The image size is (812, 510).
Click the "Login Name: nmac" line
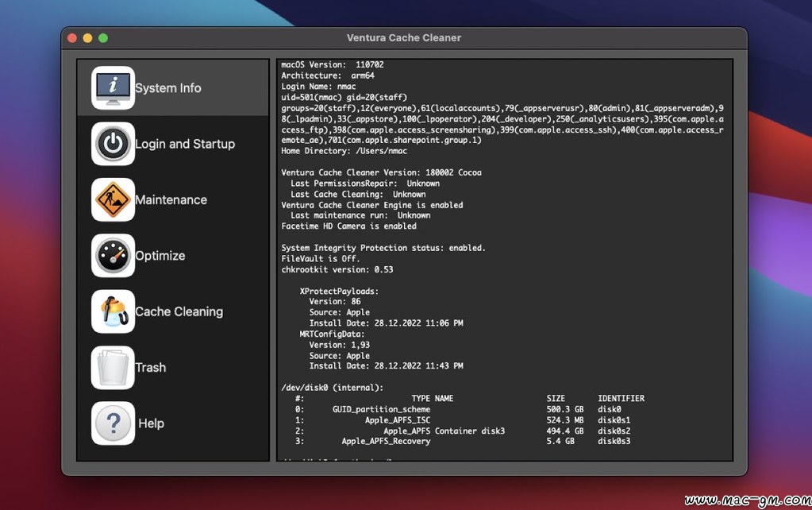pyautogui.click(x=318, y=87)
